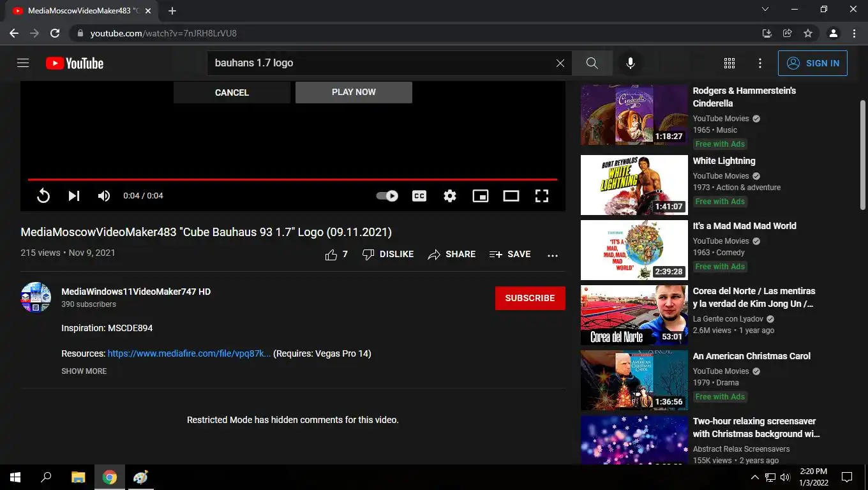This screenshot has width=868, height=490.
Task: Open the mediafire resources link
Action: 189,353
